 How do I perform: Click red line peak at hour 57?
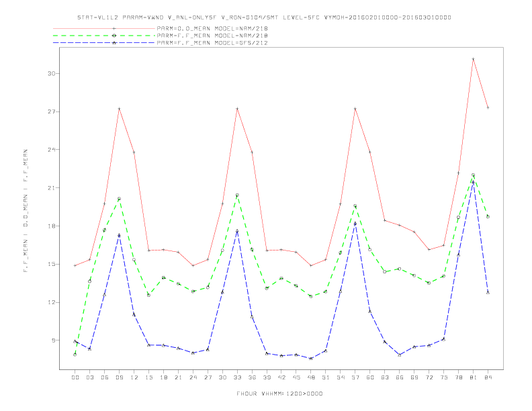tap(355, 109)
